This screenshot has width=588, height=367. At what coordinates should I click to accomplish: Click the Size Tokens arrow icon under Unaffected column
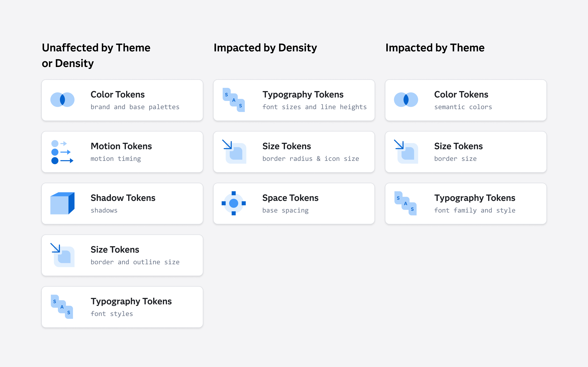pos(62,255)
